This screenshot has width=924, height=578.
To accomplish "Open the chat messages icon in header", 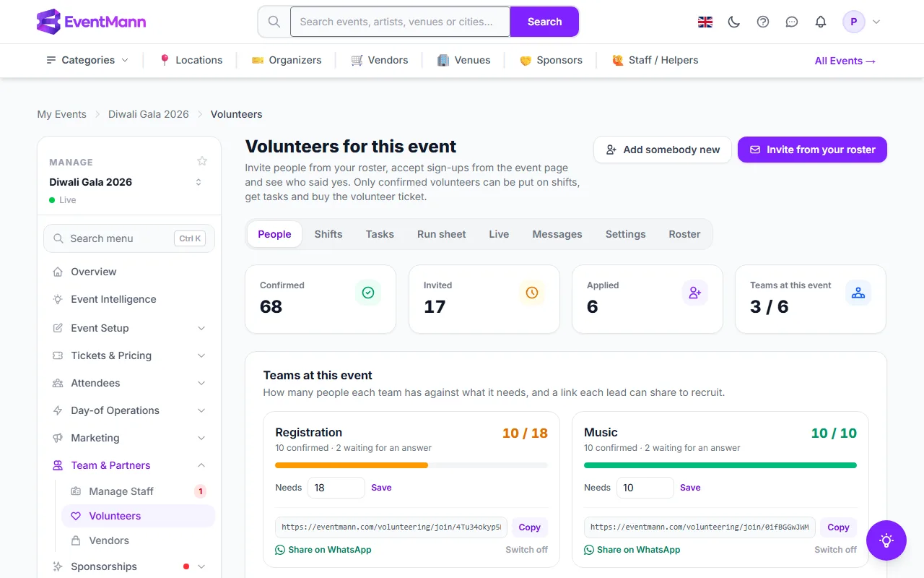I will [x=792, y=22].
